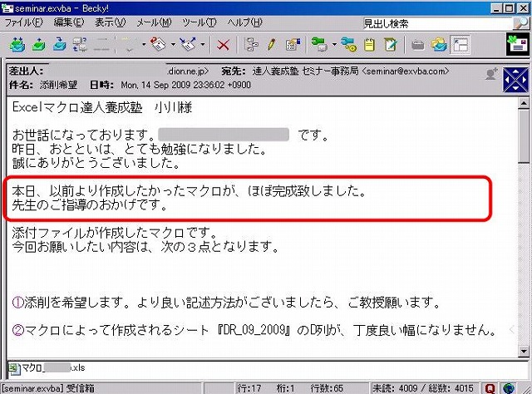This screenshot has height=394, width=532.
Task: Click the green filtering manager icon
Action: pos(319,44)
